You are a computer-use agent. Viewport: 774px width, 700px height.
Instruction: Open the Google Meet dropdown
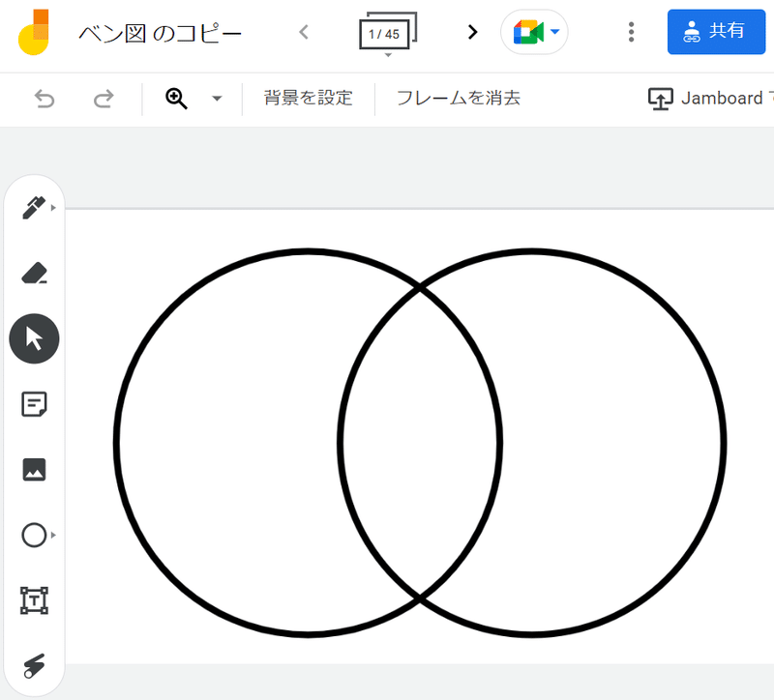534,33
